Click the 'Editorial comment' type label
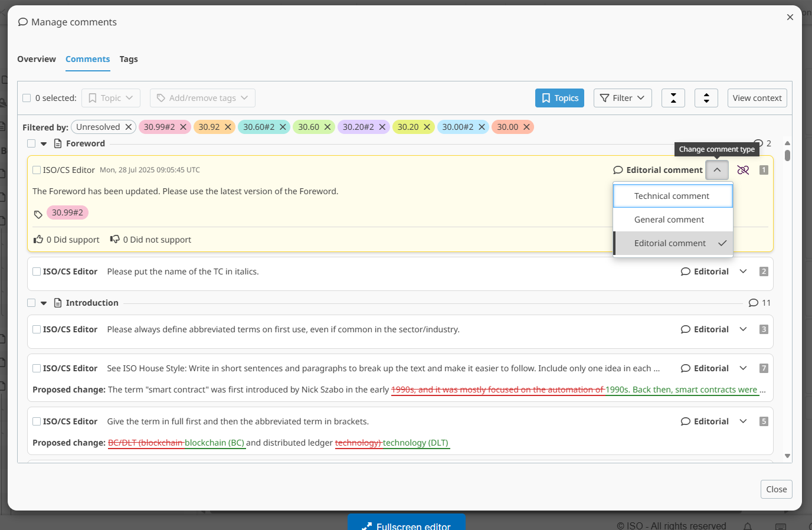This screenshot has width=812, height=530. (664, 170)
